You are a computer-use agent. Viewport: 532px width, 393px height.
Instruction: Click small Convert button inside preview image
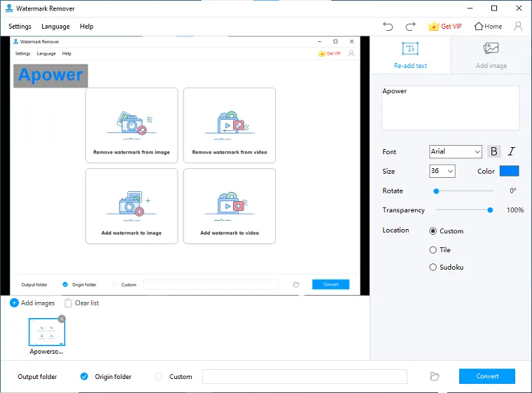331,284
